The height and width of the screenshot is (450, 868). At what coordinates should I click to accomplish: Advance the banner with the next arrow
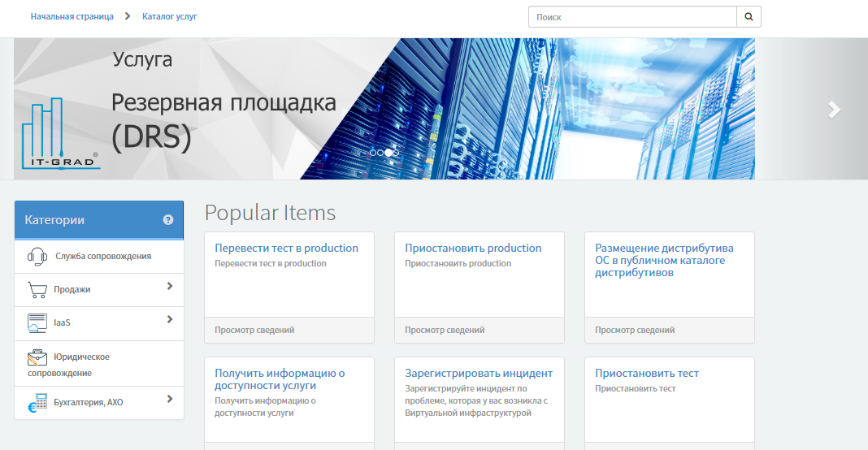point(834,110)
